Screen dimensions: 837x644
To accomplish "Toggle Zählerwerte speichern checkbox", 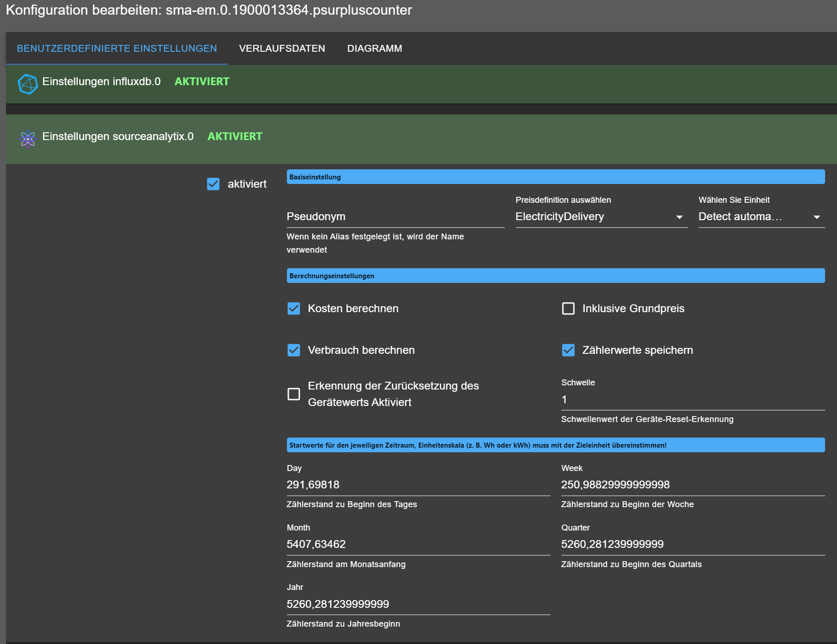I will (x=568, y=350).
